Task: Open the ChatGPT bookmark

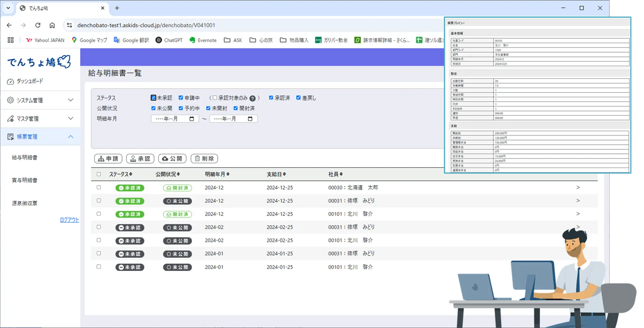Action: click(x=169, y=40)
